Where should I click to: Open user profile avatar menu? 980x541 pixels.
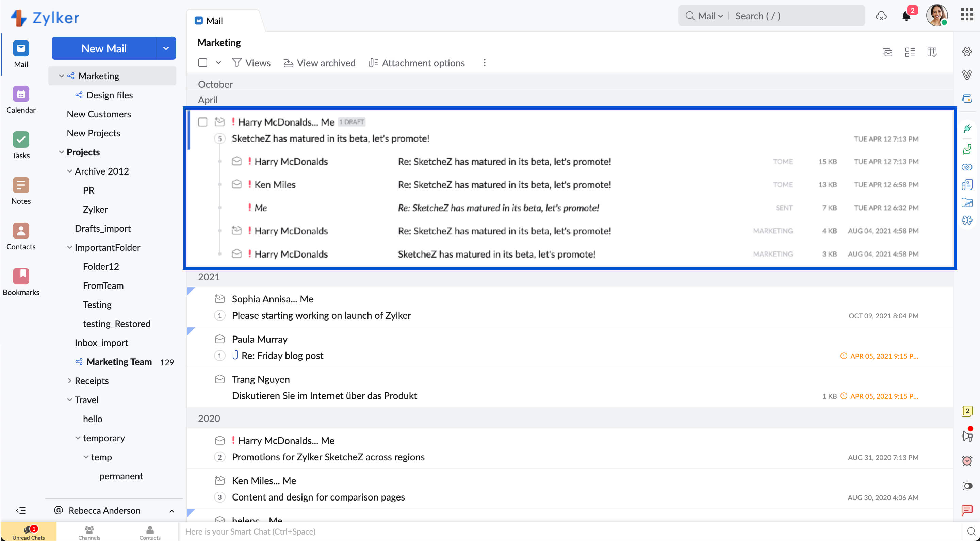937,15
